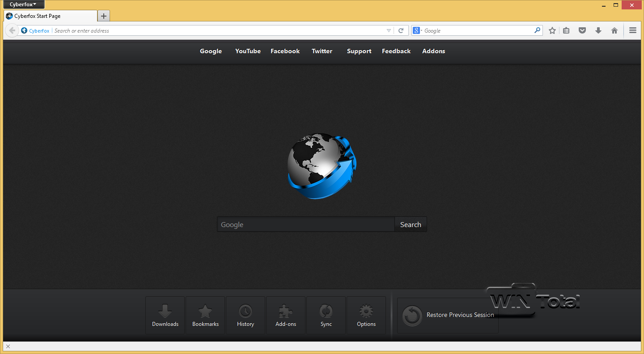644x354 pixels.
Task: Open the Options launcher tile
Action: [x=366, y=315]
